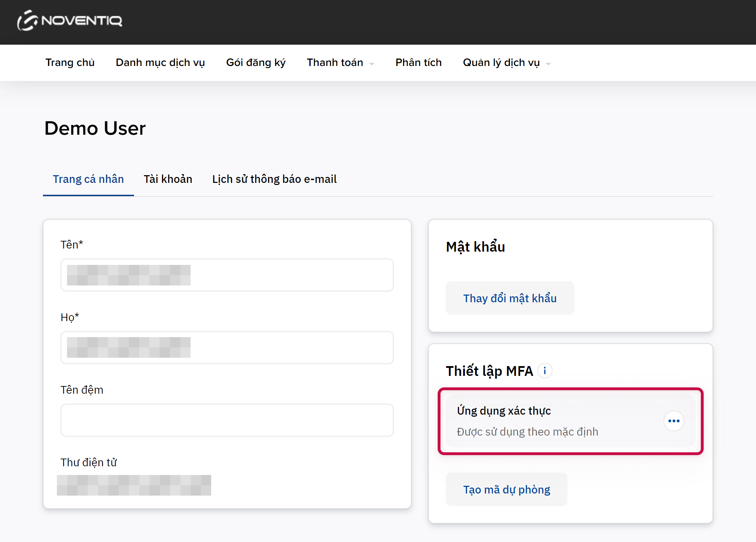Select the Trang cá nhân tab

coord(88,179)
